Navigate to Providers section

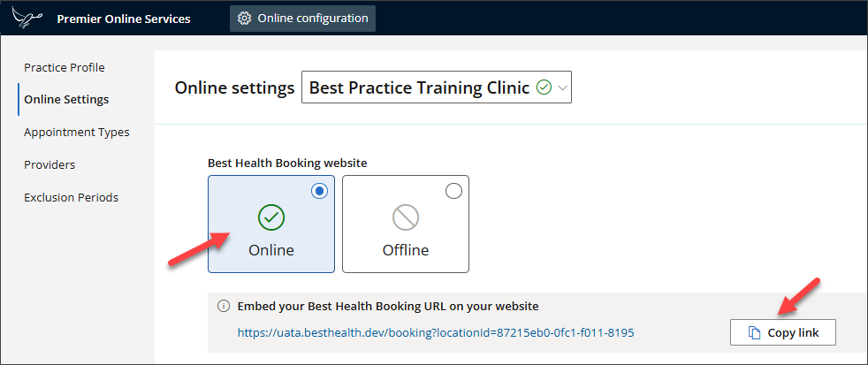click(x=49, y=164)
